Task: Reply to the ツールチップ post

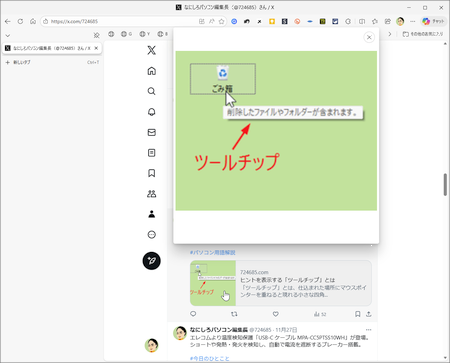Action: tap(193, 314)
